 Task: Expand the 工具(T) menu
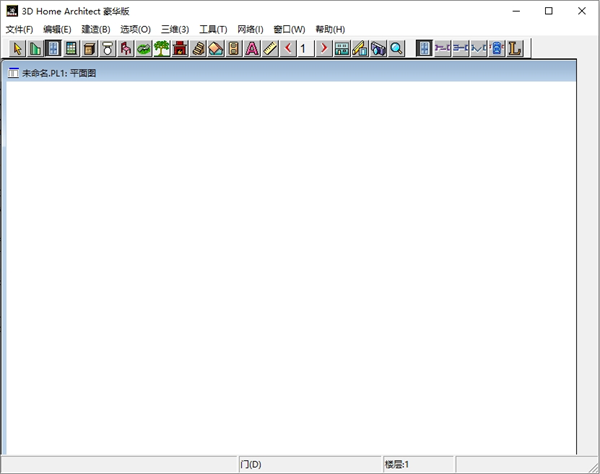point(213,29)
